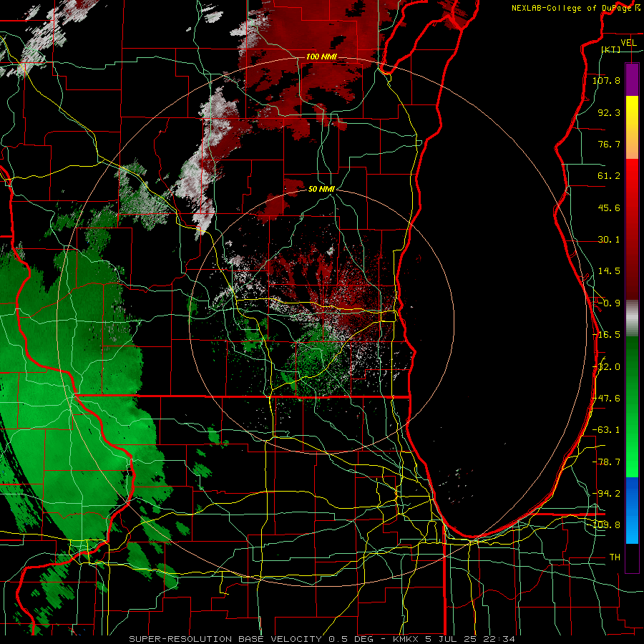Click the 107.8 legend value
Screen dimensions: 644x644
606,80
